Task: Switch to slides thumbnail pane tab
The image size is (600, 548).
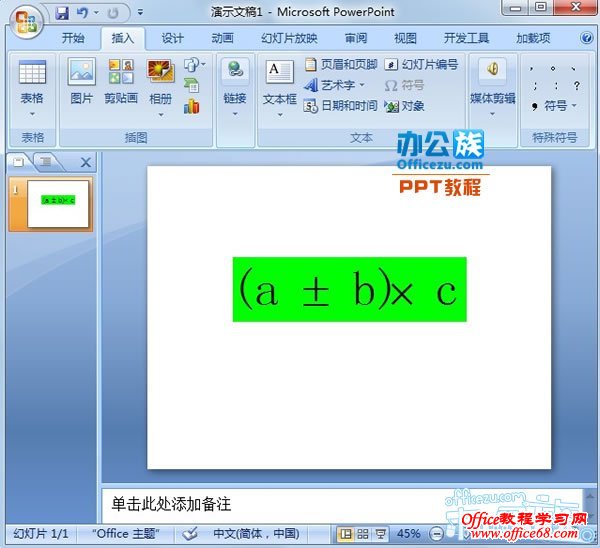Action: [18, 162]
